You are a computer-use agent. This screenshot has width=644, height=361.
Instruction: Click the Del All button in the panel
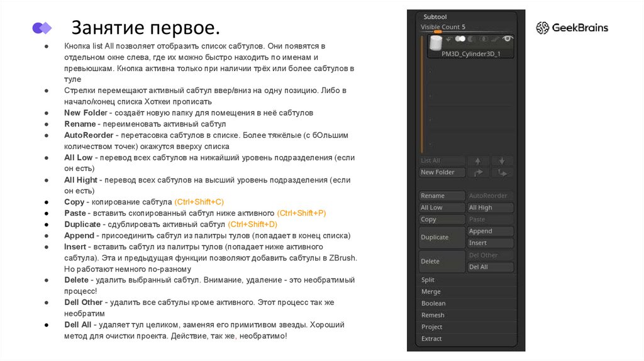click(x=491, y=267)
